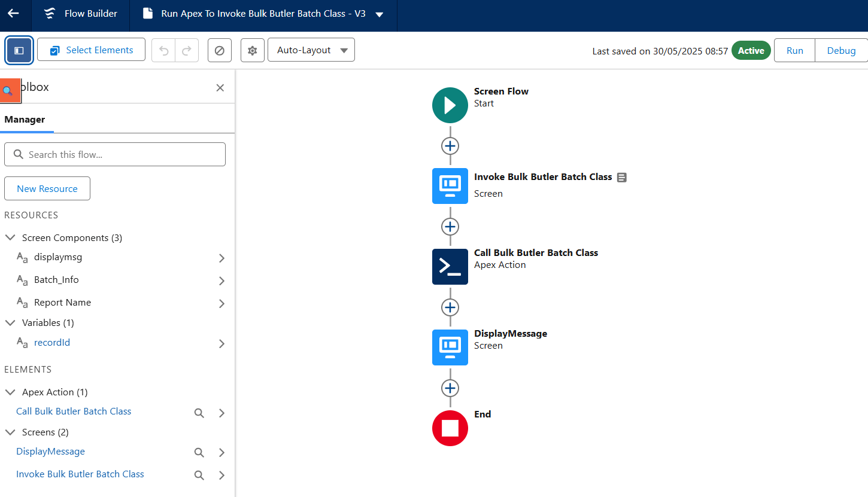Go back using the left arrow
The height and width of the screenshot is (497, 868).
pyautogui.click(x=13, y=14)
